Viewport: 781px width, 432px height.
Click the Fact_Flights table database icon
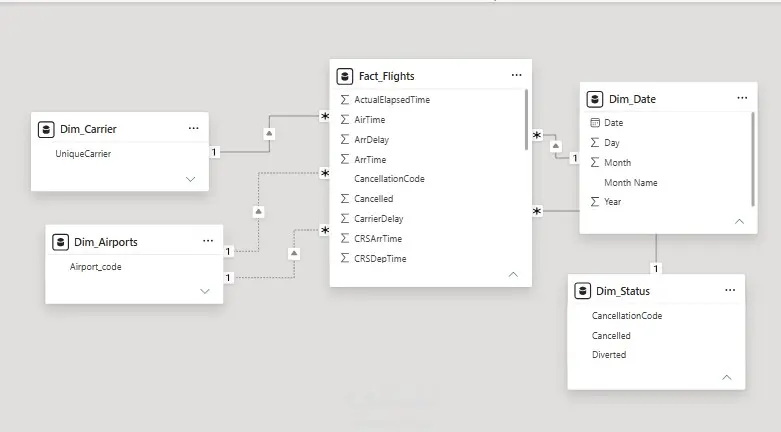[x=345, y=76]
